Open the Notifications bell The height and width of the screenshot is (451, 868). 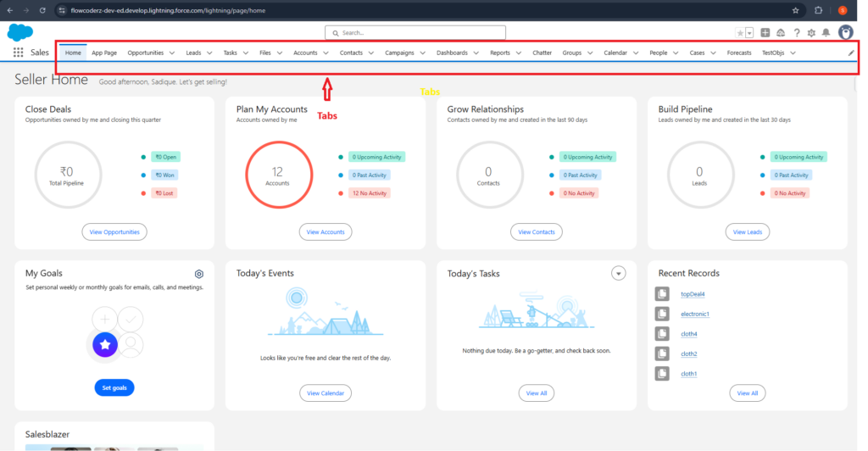point(826,33)
